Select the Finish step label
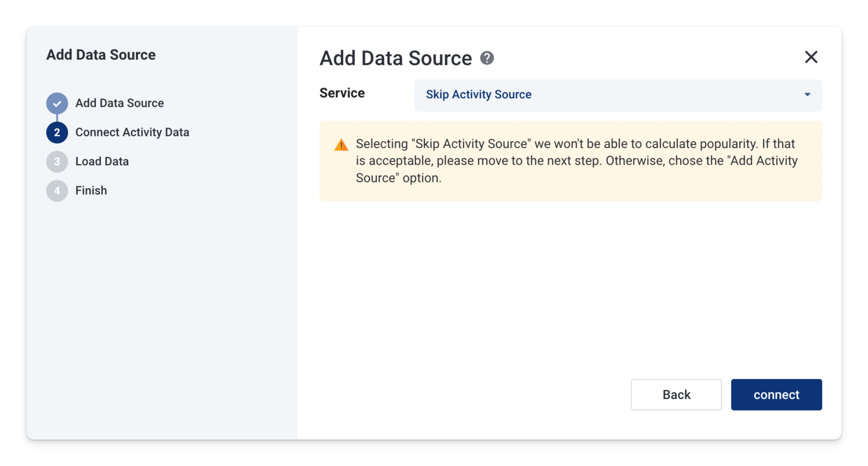 click(x=91, y=191)
